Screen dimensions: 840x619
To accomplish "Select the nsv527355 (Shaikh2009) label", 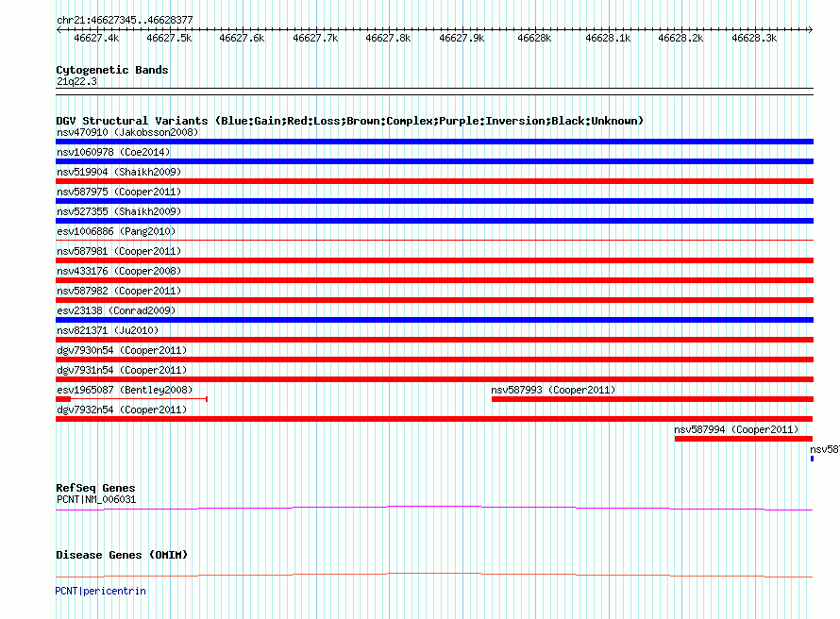I will coord(119,211).
